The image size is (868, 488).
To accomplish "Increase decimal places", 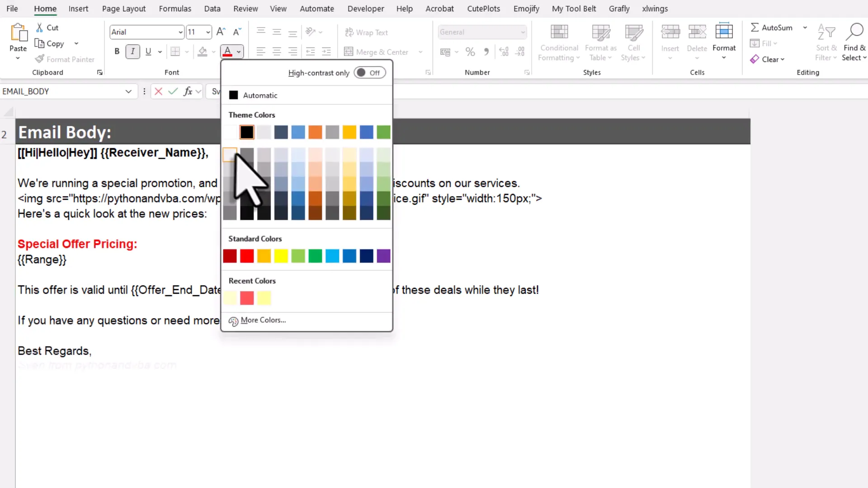I will click(x=503, y=52).
